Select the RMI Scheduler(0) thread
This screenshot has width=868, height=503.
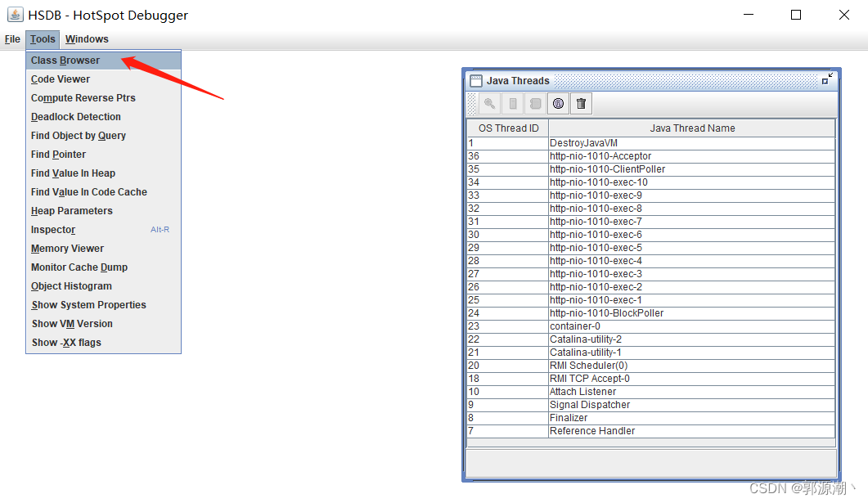pyautogui.click(x=651, y=366)
